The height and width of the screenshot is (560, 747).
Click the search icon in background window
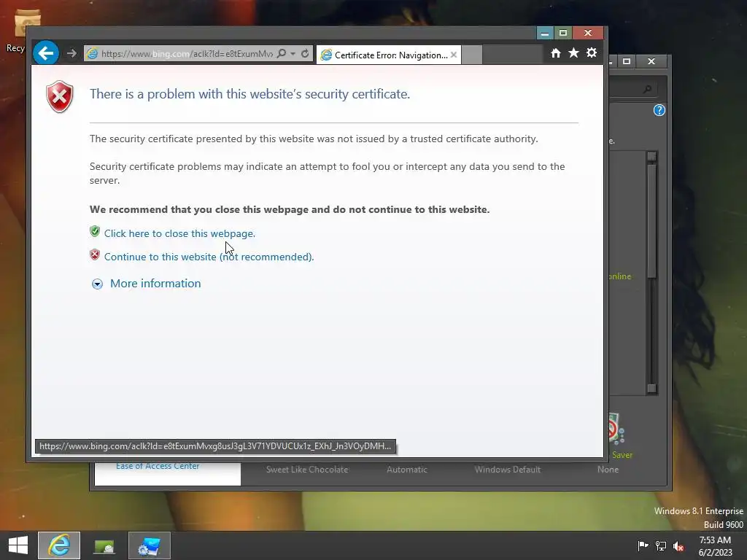point(647,89)
